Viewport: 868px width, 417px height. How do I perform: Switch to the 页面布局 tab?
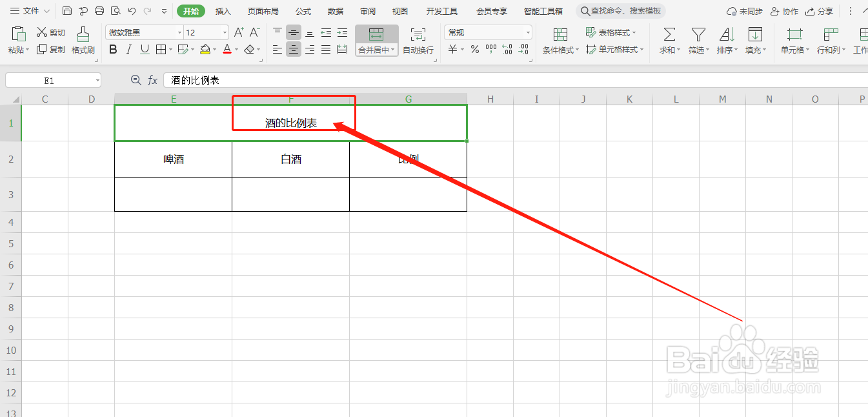(263, 11)
